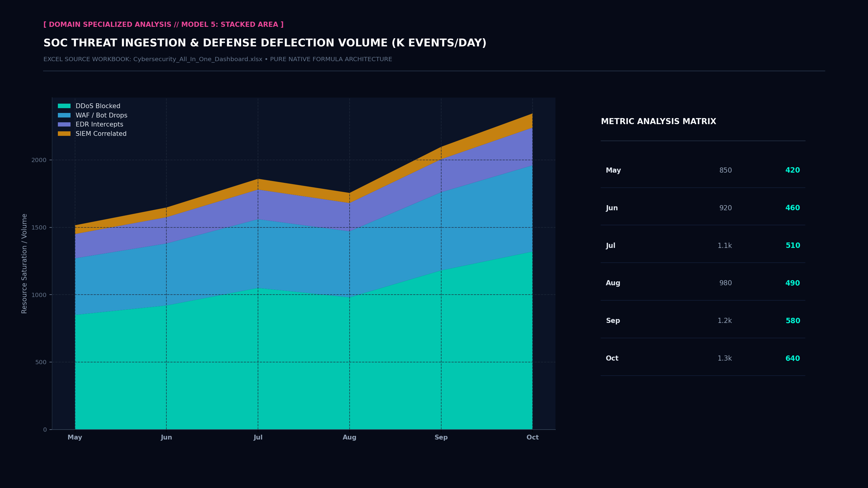Click the 1000 y-axis tick label
868x488 pixels.
[39, 295]
